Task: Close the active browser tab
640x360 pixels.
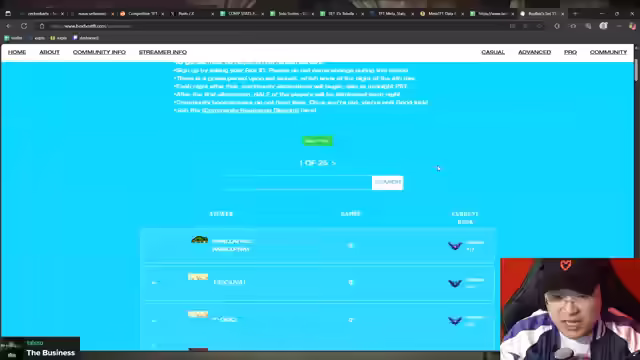Action: click(562, 13)
